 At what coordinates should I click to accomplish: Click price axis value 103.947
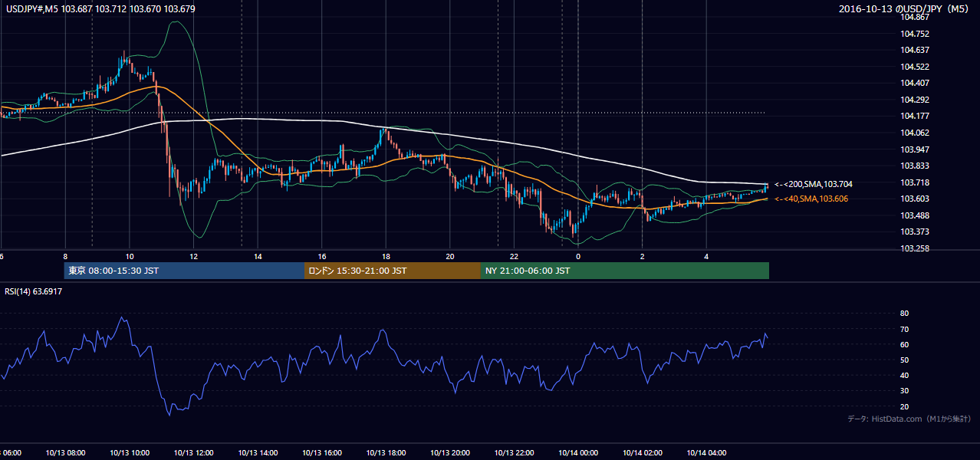pos(915,149)
